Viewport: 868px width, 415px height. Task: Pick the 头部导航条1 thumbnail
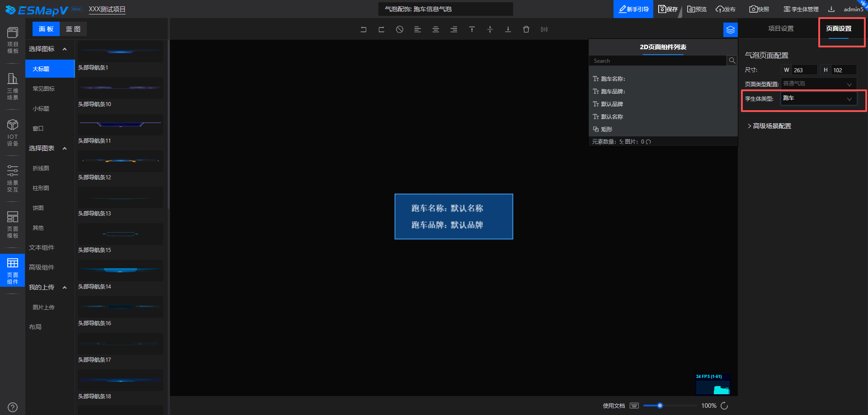coord(121,51)
